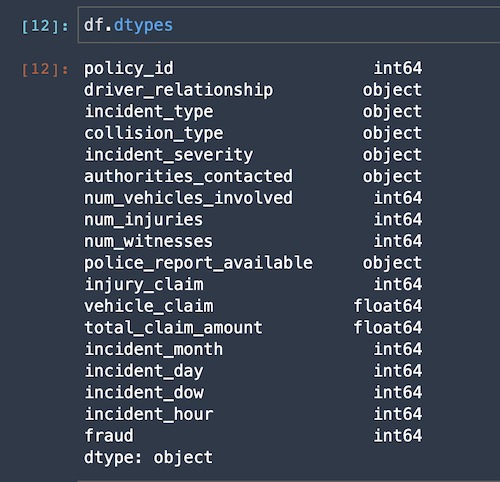500x482 pixels.
Task: Click the incident_month row
Action: (253, 349)
